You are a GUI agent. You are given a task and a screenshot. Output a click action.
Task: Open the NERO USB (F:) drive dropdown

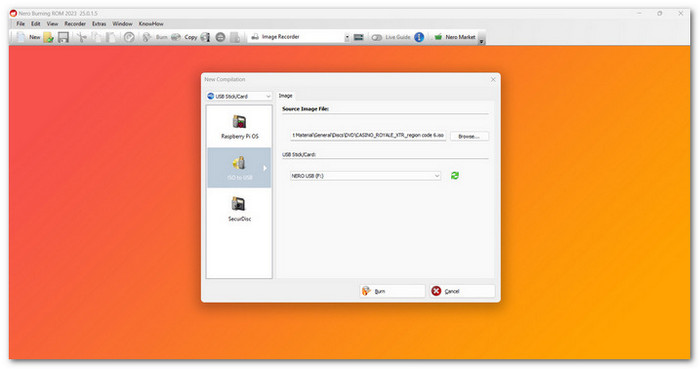coord(365,176)
